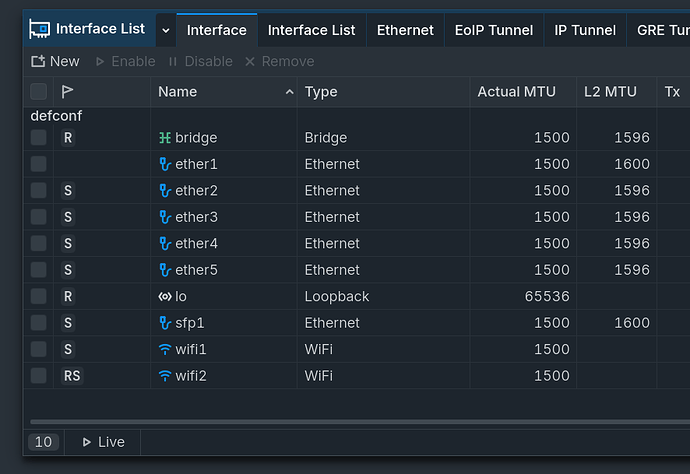Screen dimensions: 690x474
Task: Click L2 MTU 1600 in sfp1 row
Action: click(x=632, y=323)
